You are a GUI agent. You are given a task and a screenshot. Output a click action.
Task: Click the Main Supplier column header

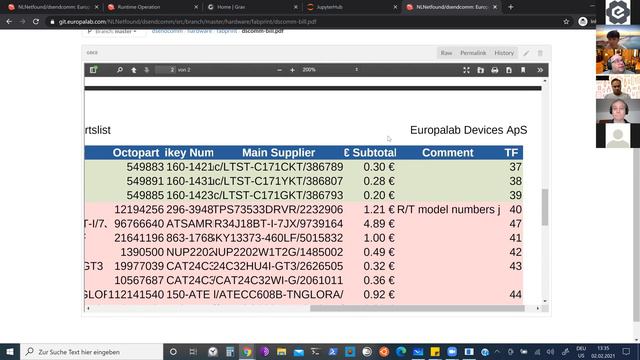278,153
